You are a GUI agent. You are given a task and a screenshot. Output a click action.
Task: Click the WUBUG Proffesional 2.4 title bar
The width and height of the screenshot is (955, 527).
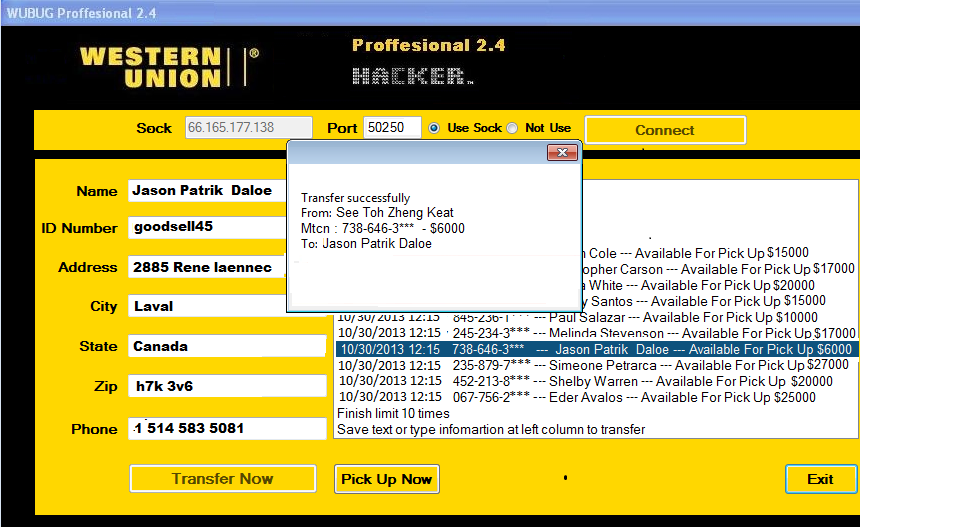click(x=430, y=13)
